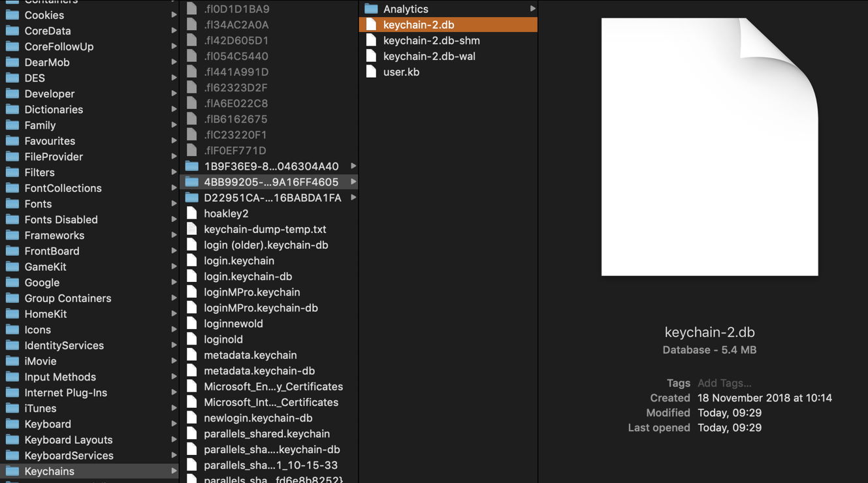
Task: Select the login (older).keychain-db file name
Action: 266,245
